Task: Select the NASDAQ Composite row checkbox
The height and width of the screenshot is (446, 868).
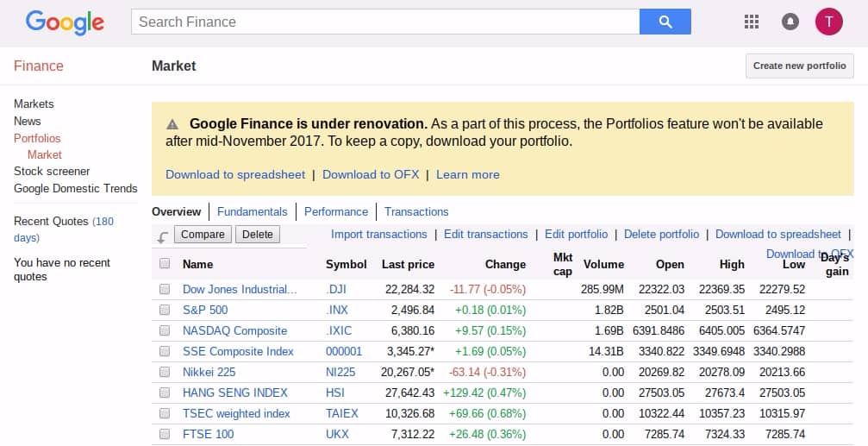Action: click(165, 330)
